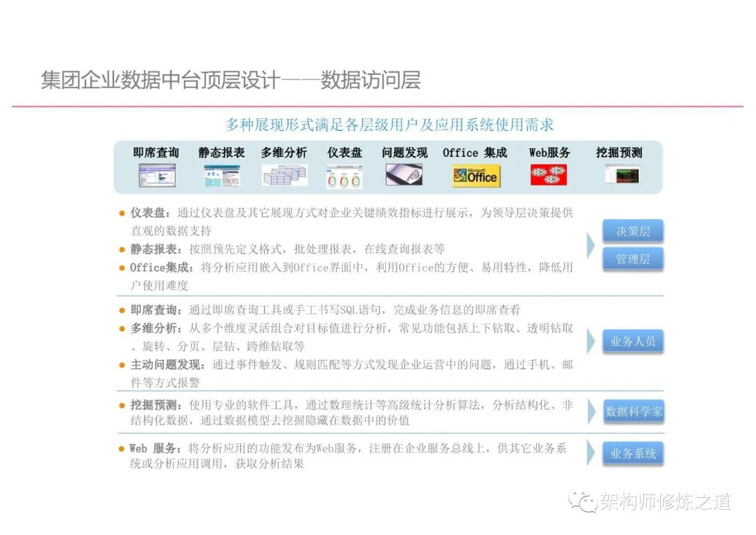Click the 业务人员 blue button
This screenshot has height=535, width=756.
633,342
